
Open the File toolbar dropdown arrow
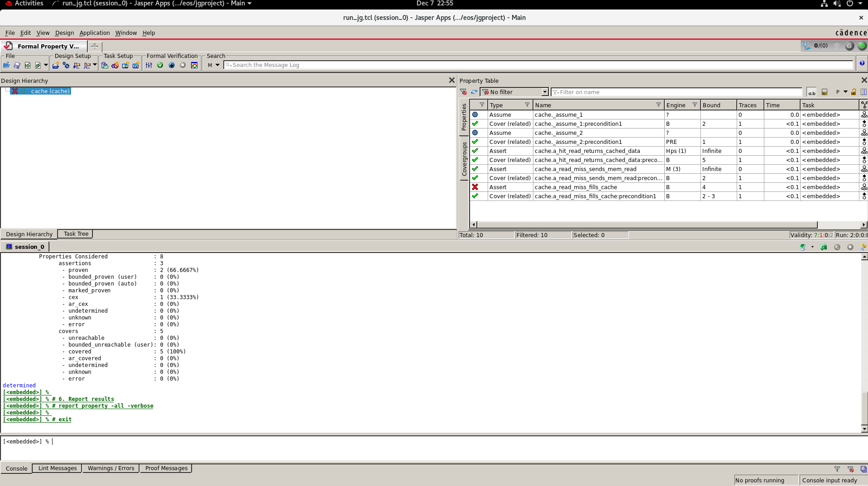46,65
